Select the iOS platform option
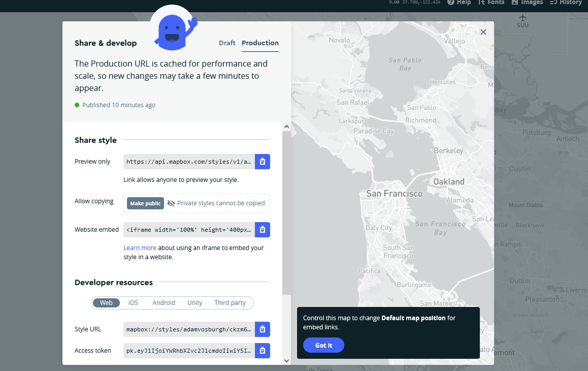This screenshot has width=588, height=371. pyautogui.click(x=133, y=303)
